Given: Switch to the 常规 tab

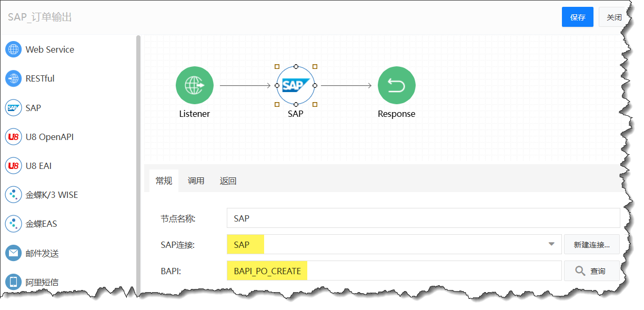Looking at the screenshot, I should 164,181.
